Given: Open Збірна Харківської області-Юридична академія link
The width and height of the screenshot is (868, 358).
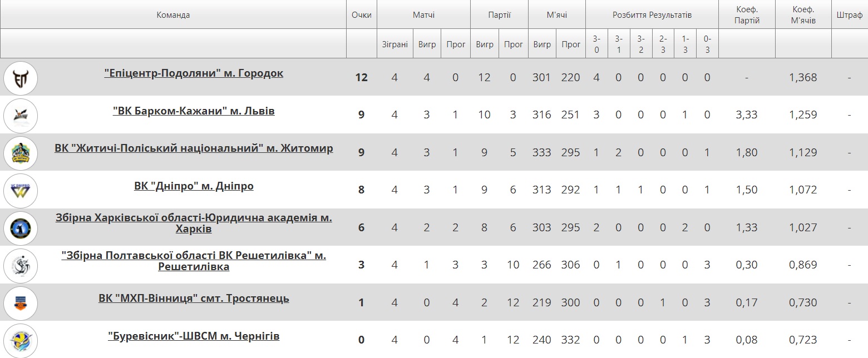Looking at the screenshot, I should click(x=194, y=223).
